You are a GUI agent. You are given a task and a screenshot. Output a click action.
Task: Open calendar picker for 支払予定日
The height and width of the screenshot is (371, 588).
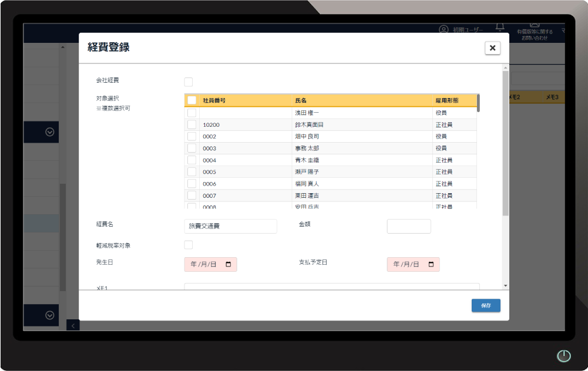pos(431,265)
